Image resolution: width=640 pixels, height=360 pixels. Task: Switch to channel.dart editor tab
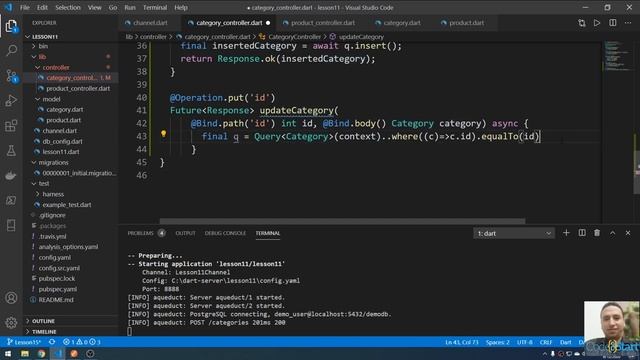click(149, 23)
